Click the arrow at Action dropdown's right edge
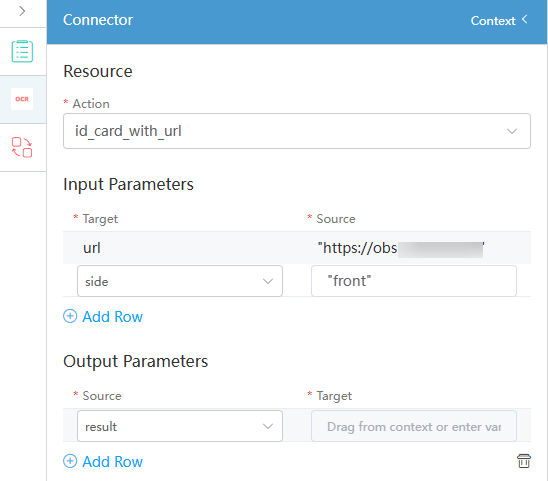Image resolution: width=548 pixels, height=481 pixels. click(512, 131)
